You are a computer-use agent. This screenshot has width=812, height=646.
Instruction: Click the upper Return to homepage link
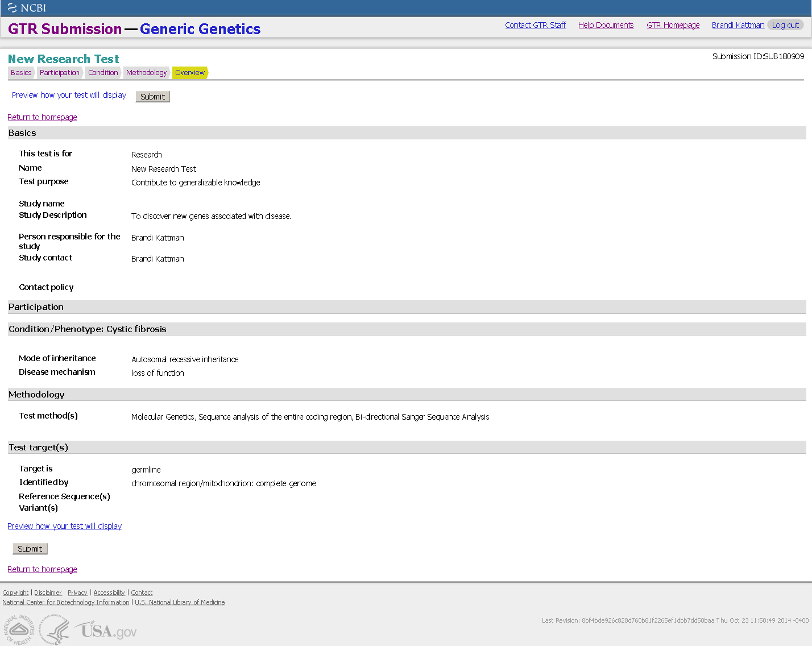[x=42, y=117]
